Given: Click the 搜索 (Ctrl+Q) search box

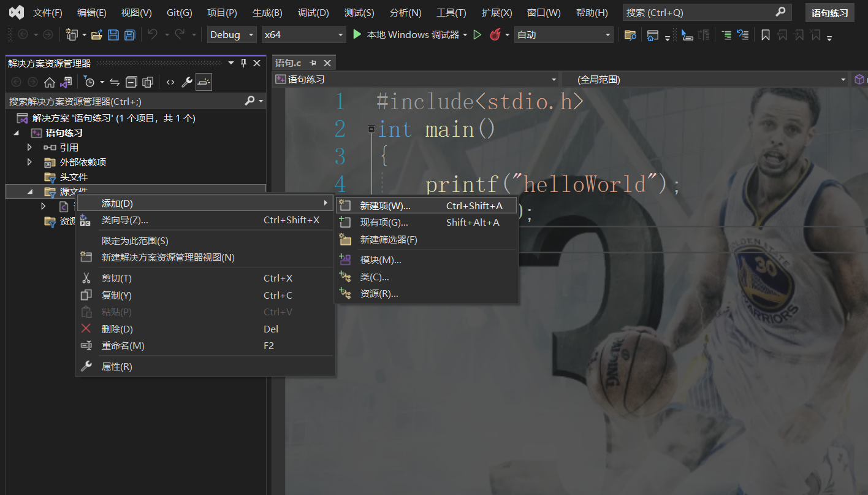Looking at the screenshot, I should click(x=707, y=12).
